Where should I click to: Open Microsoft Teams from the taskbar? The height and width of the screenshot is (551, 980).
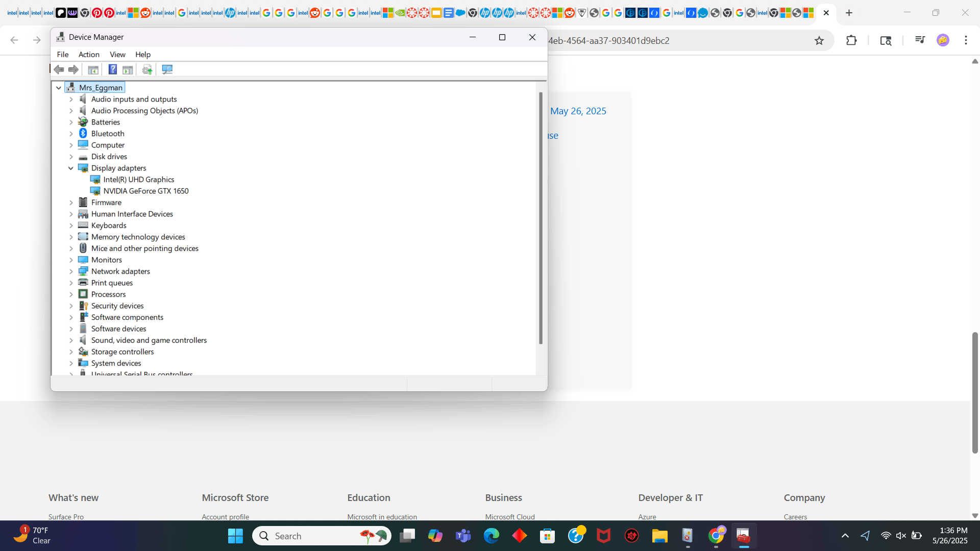point(463,536)
